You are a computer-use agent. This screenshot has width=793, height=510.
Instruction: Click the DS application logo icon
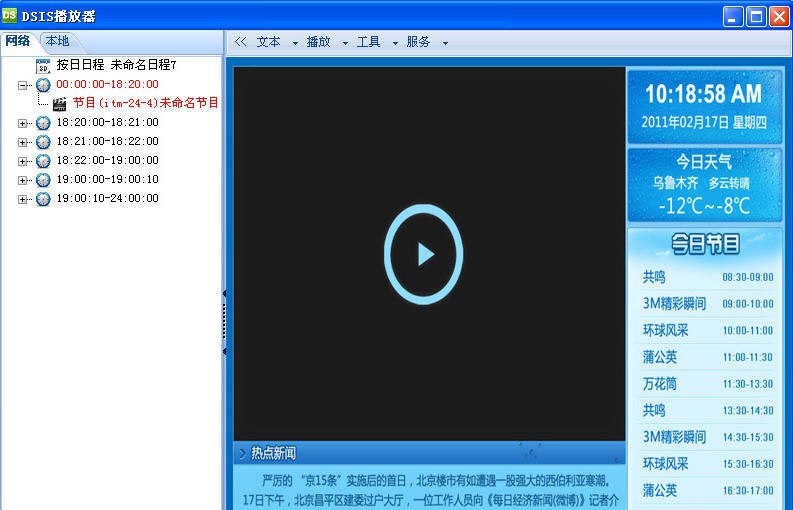click(10, 15)
